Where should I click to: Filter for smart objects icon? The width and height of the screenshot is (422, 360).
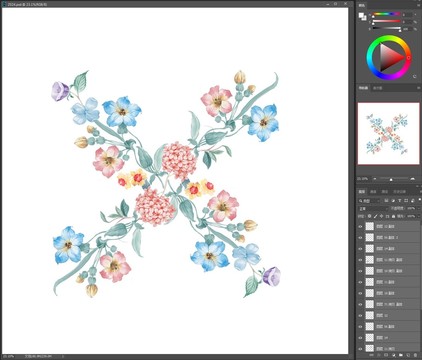(413, 201)
